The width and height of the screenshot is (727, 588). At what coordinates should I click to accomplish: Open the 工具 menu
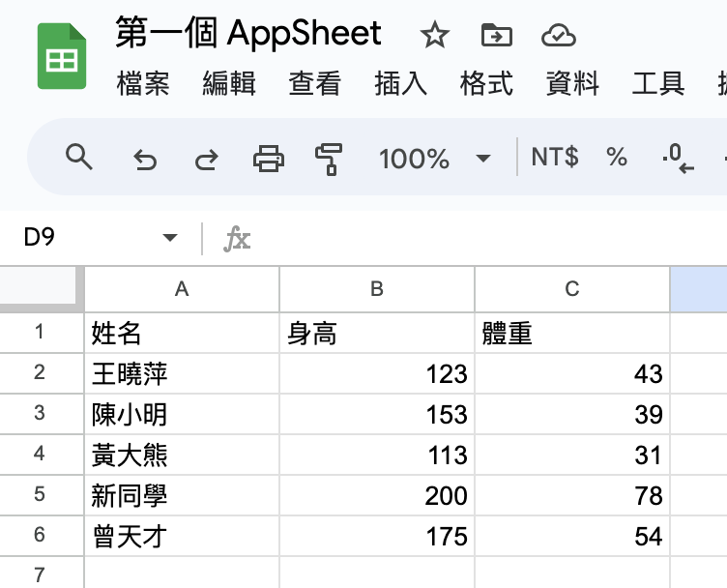(658, 83)
